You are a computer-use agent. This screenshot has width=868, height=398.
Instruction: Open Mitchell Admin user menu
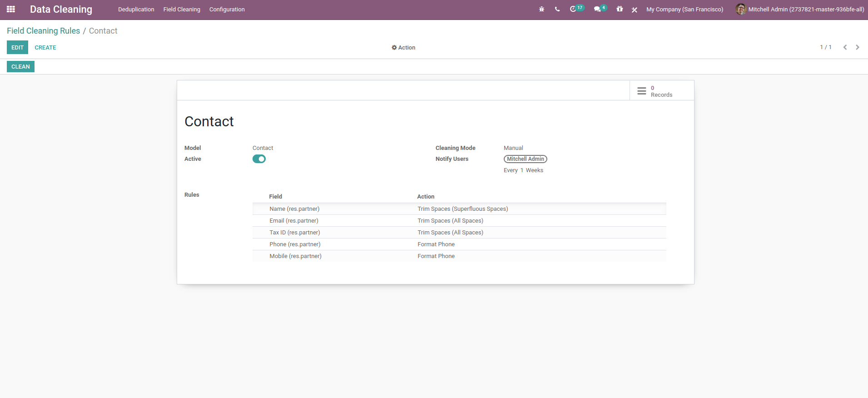[800, 9]
